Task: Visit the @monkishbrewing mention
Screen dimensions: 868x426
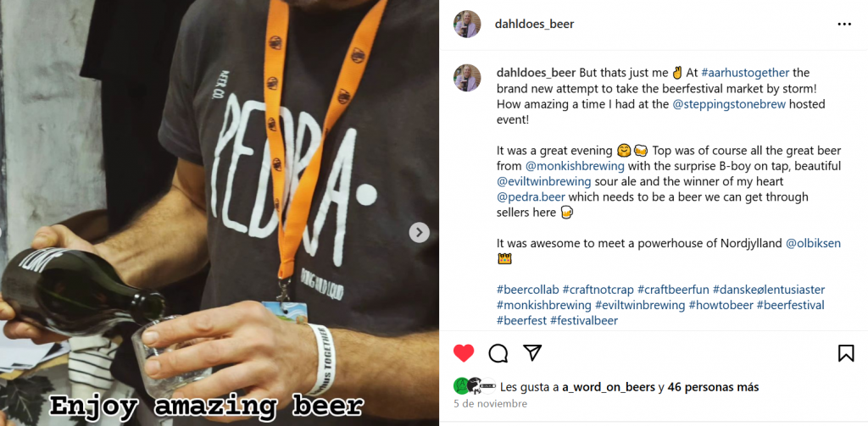Action: (x=575, y=166)
